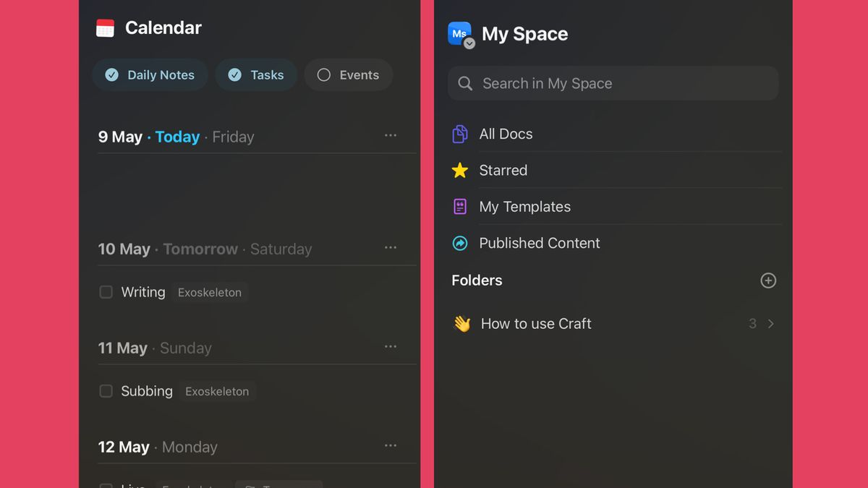Screen dimensions: 868x488
Task: Mark the Subbing task complete
Action: pos(106,391)
